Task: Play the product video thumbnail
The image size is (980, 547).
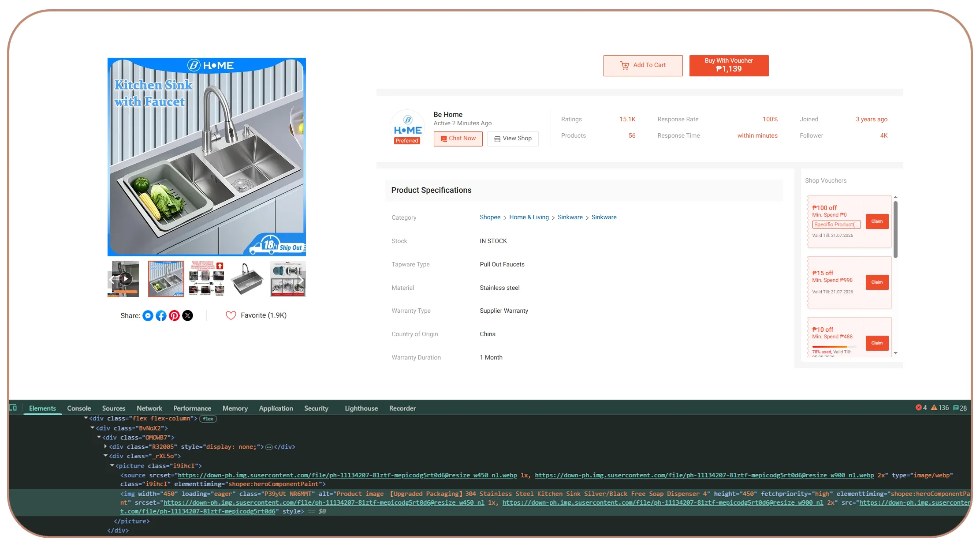Action: tap(125, 279)
